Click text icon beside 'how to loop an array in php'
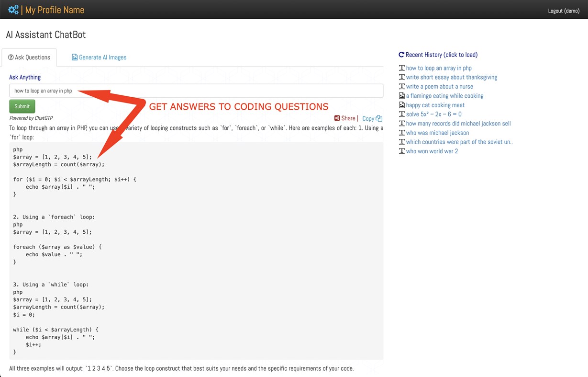 click(x=402, y=68)
